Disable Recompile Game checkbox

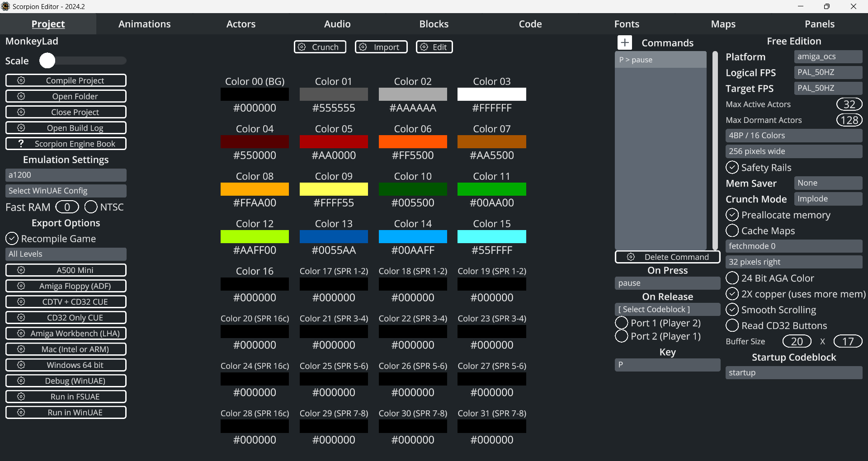click(x=12, y=239)
